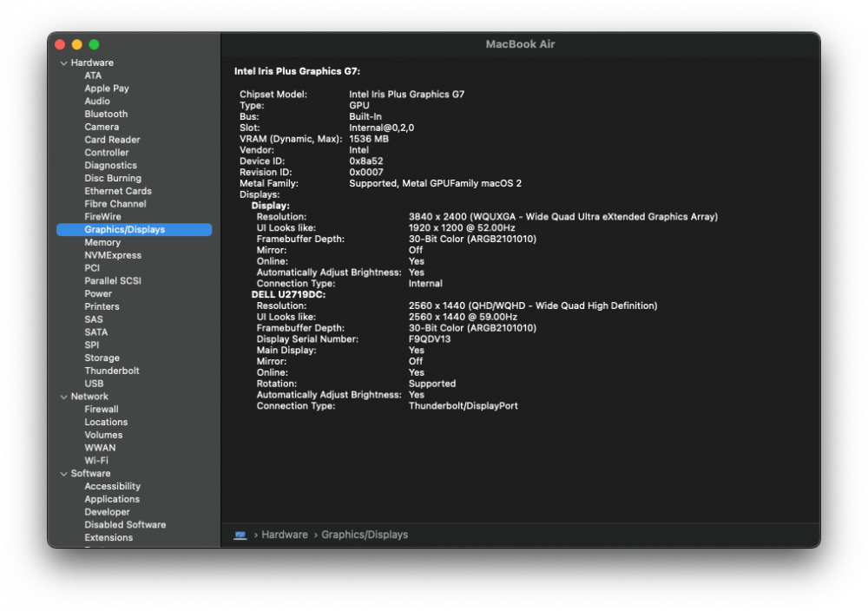This screenshot has height=611, width=868.
Task: Open Ethernet Cards in the sidebar
Action: point(118,191)
